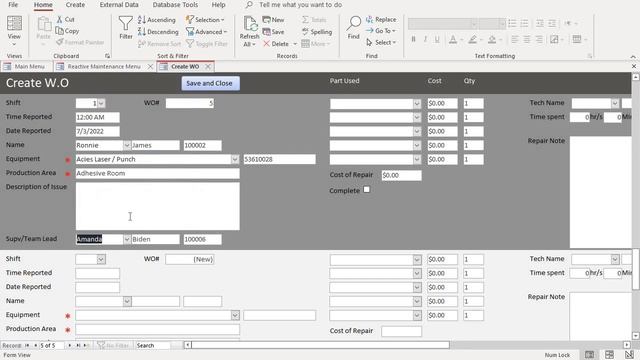Open first Part Used dropdown
This screenshot has height=360, width=640.
(417, 104)
